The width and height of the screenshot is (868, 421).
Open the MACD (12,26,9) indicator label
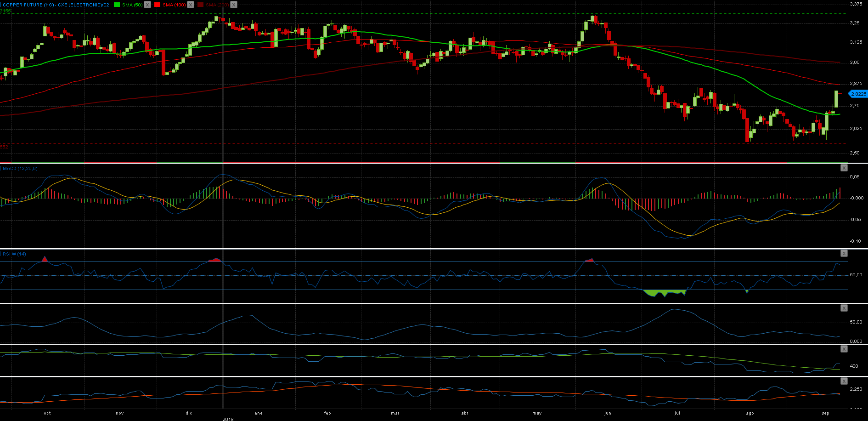(x=20, y=169)
